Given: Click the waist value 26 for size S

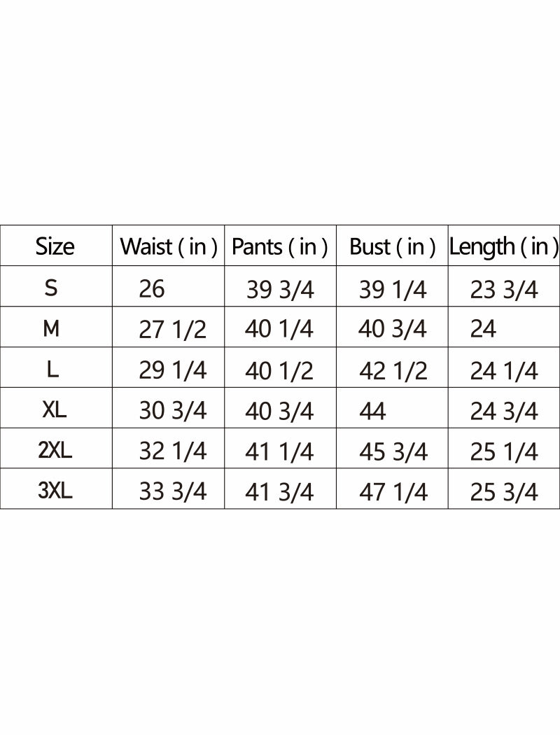Looking at the screenshot, I should 152,288.
